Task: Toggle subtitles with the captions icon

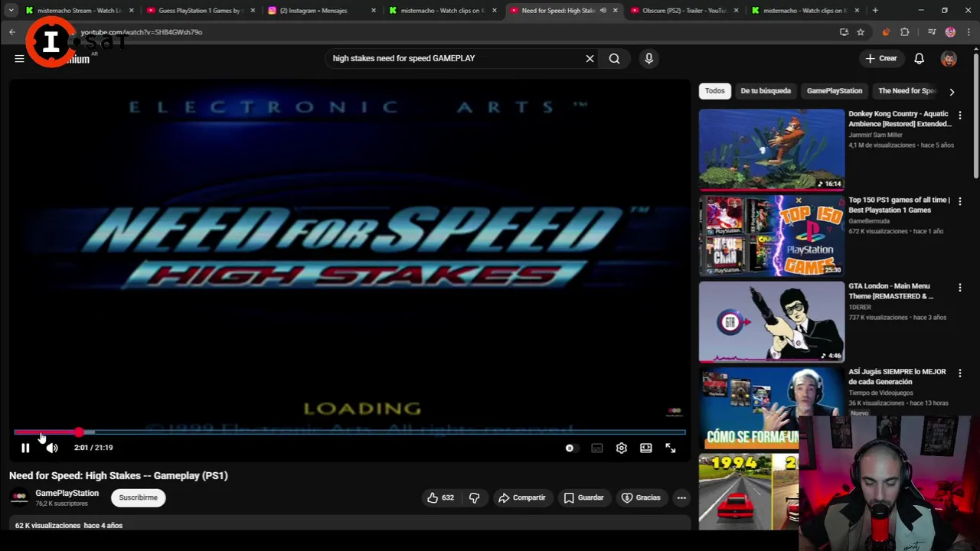Action: pos(597,448)
